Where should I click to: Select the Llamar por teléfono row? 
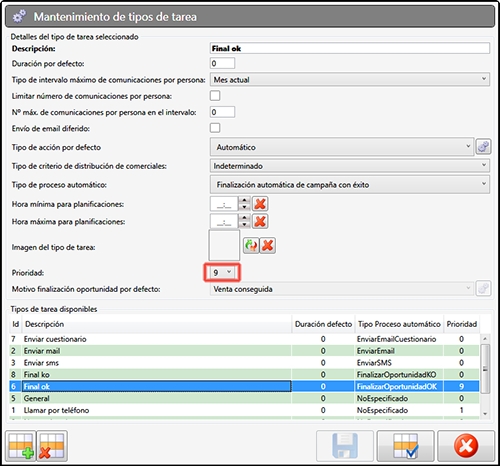coord(244,410)
